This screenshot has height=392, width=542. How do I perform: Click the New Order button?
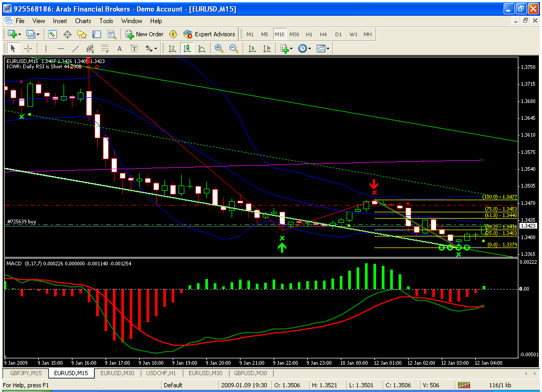tap(144, 34)
